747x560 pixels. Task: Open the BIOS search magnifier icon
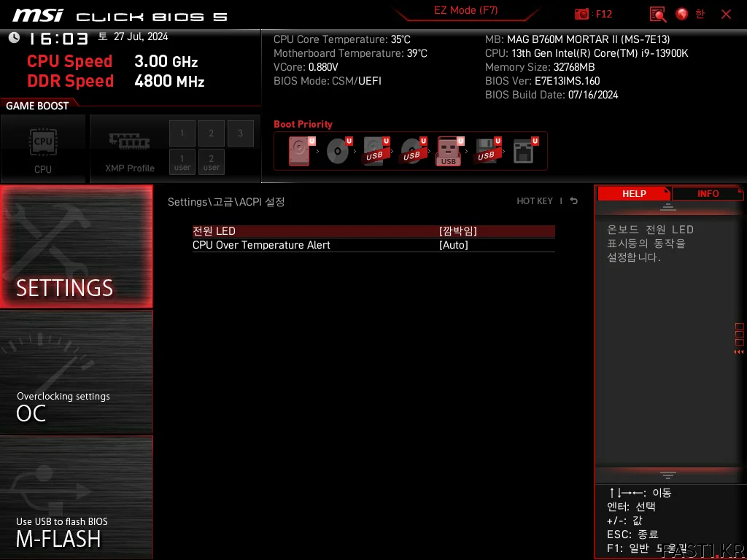pyautogui.click(x=658, y=15)
